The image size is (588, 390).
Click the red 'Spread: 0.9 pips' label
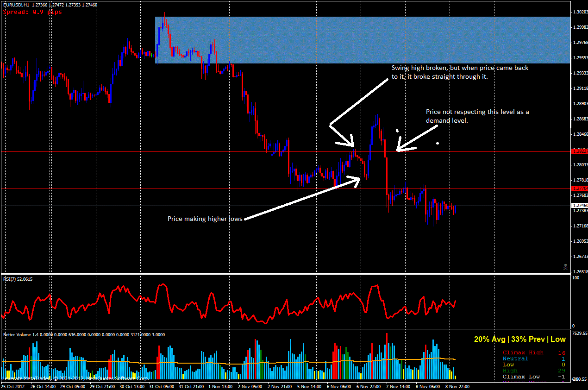(32, 12)
